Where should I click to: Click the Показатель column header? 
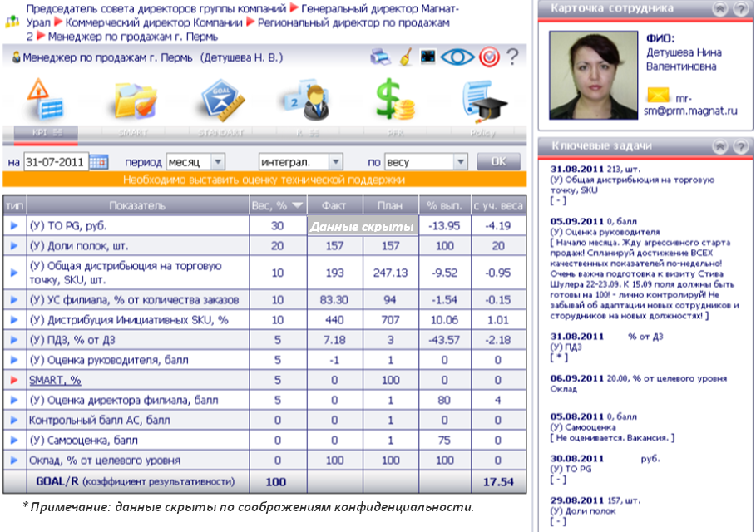[x=137, y=206]
